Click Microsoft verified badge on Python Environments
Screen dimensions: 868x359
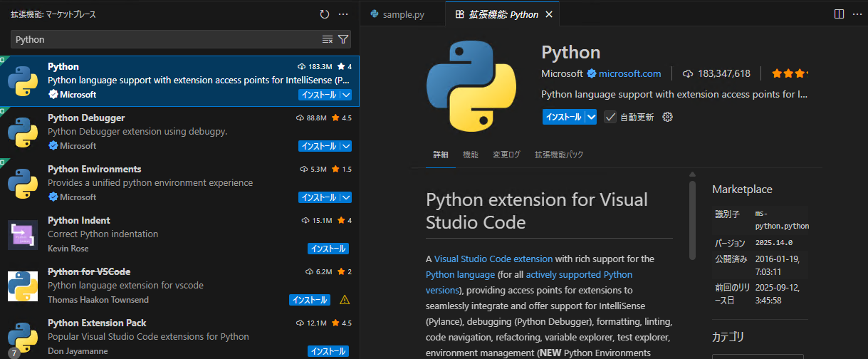point(53,197)
